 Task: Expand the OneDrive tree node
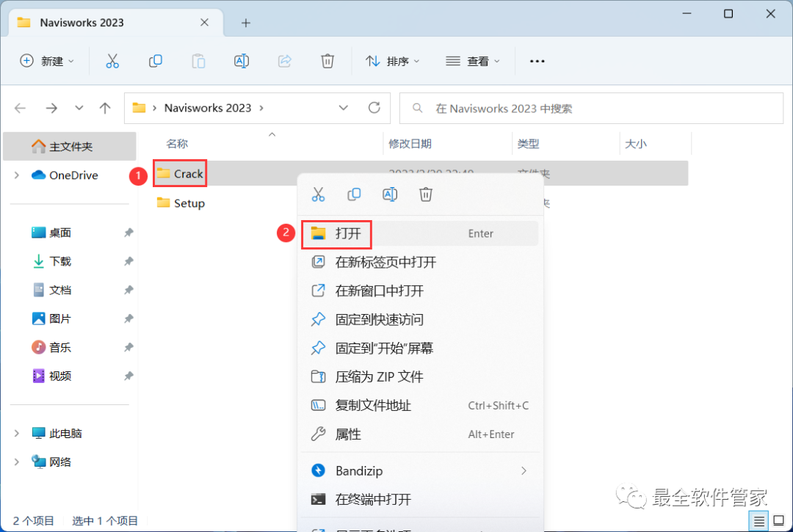[17, 175]
